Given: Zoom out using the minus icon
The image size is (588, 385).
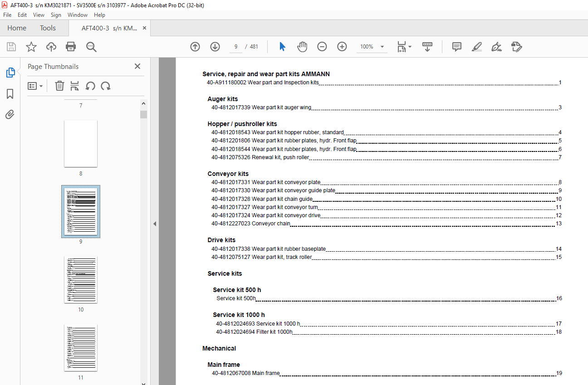Looking at the screenshot, I should (322, 47).
